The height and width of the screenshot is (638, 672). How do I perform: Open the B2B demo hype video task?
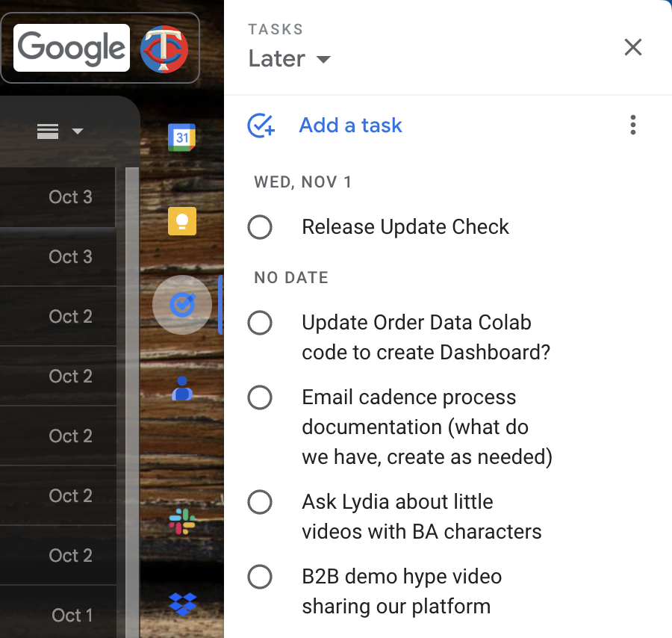pos(401,591)
